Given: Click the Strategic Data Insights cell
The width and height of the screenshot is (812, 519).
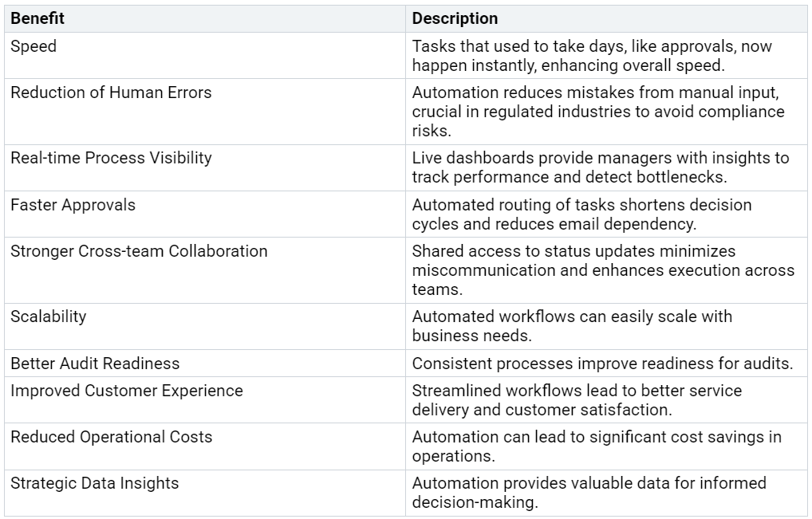Looking at the screenshot, I should [94, 483].
